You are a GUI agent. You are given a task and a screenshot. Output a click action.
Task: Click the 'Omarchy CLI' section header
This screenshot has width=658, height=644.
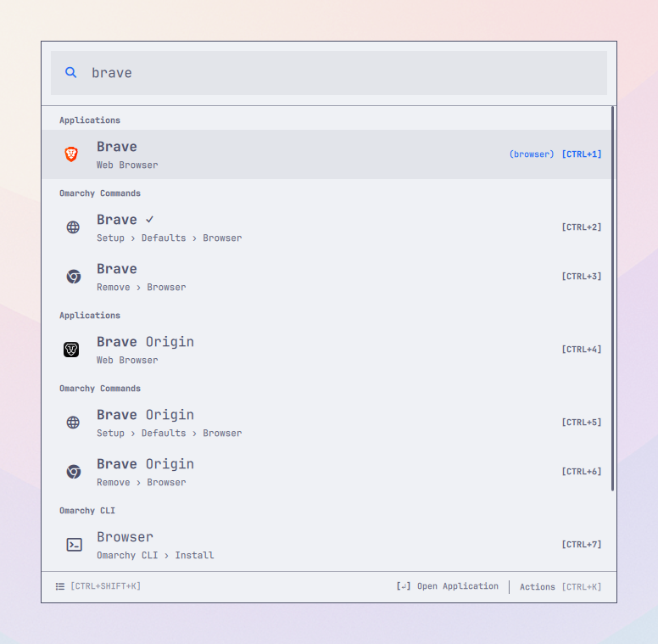point(87,511)
